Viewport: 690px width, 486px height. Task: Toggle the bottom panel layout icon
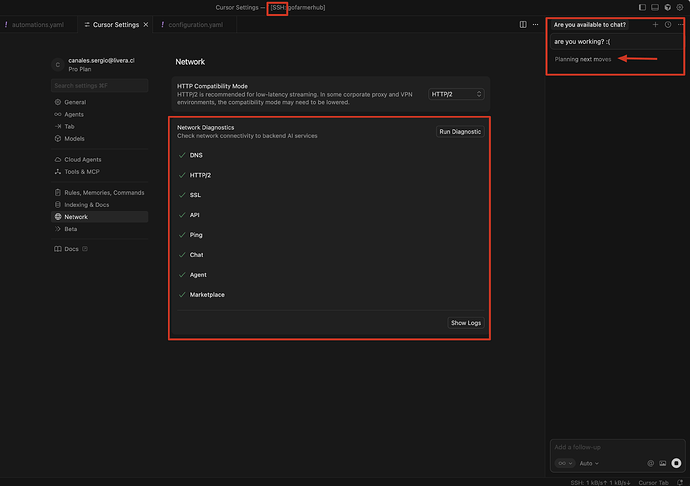click(x=655, y=7)
